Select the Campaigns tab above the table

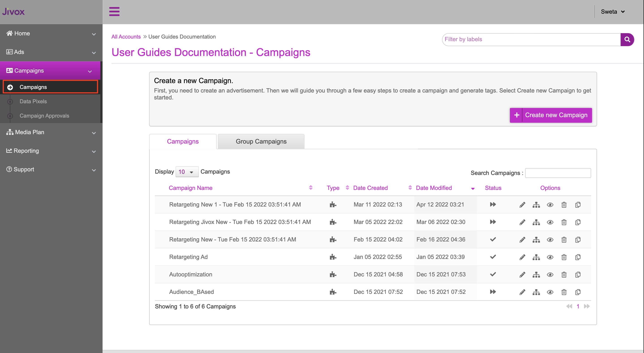[x=183, y=142]
